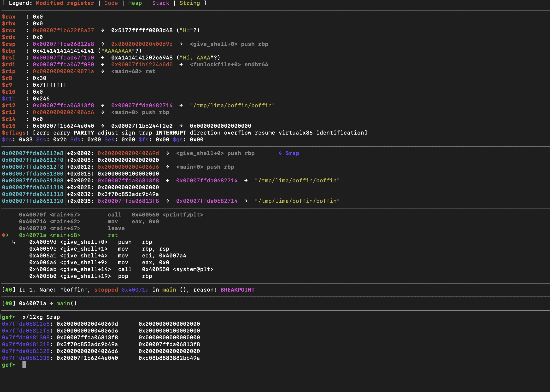The height and width of the screenshot is (392, 550).
Task: Click memory dump address 0x7ffda06812e8
Action: click(26, 324)
